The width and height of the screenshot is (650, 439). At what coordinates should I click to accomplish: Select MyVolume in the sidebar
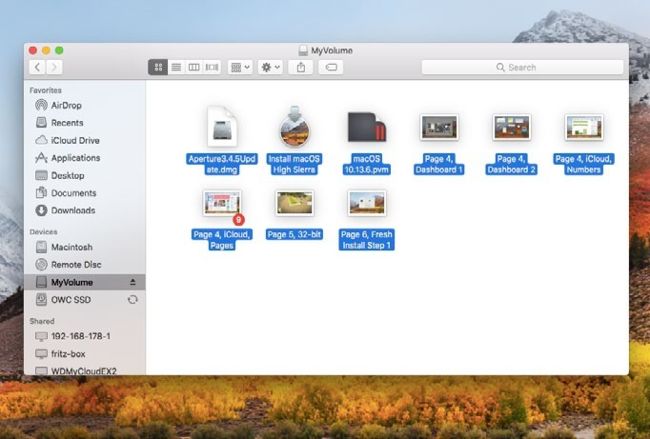coord(85,282)
